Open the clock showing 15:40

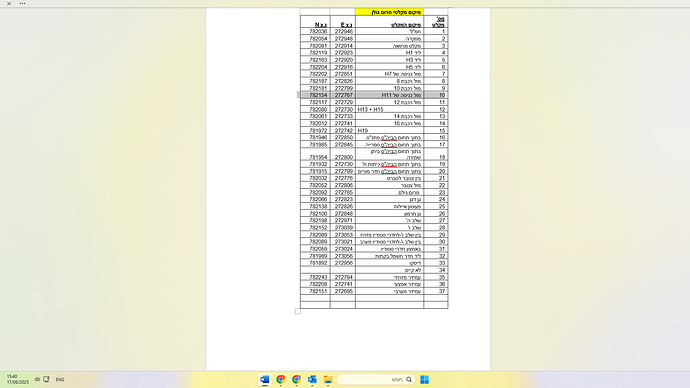point(18,379)
